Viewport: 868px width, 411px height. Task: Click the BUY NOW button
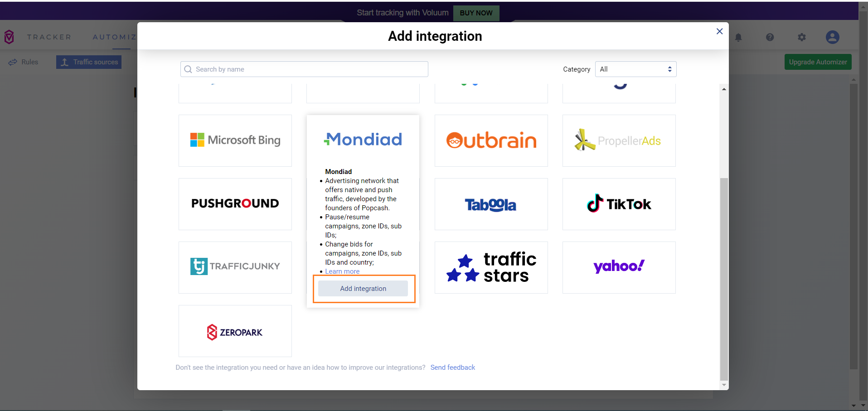pyautogui.click(x=476, y=13)
